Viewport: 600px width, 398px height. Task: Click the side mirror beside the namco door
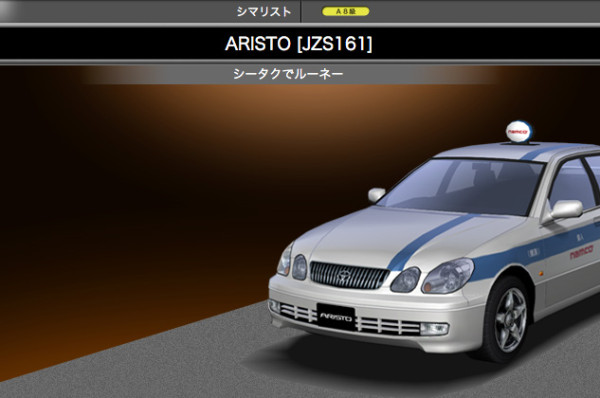(x=565, y=210)
